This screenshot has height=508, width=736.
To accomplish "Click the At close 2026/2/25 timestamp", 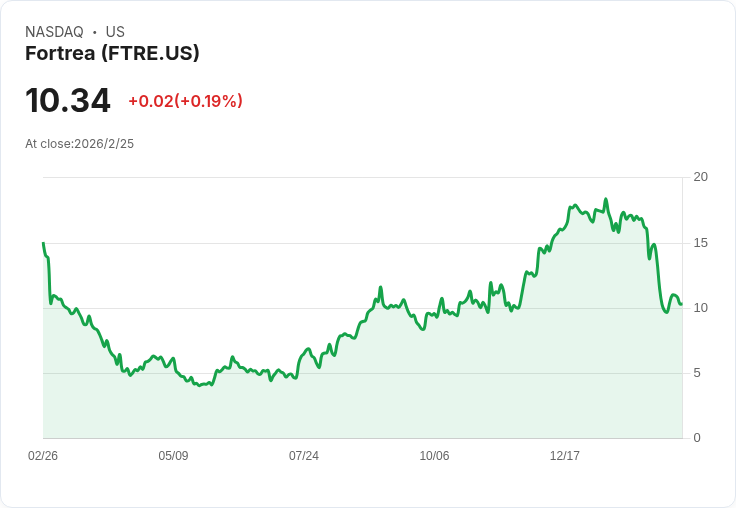I will coord(79,144).
